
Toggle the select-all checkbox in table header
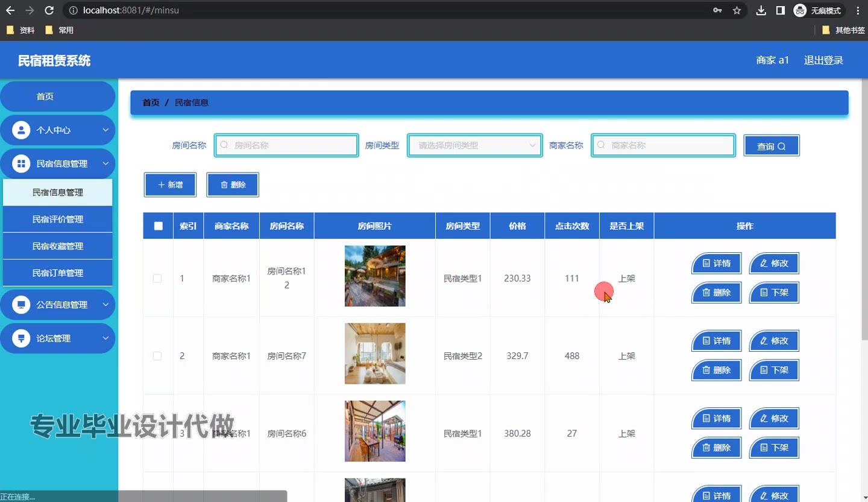pos(158,226)
